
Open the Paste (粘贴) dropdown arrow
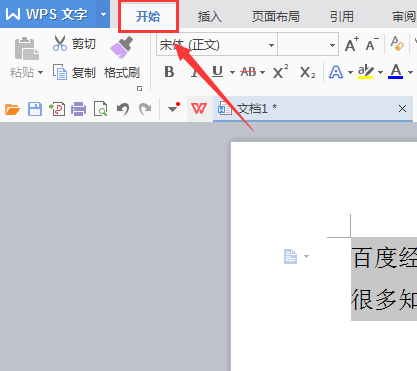[41, 72]
